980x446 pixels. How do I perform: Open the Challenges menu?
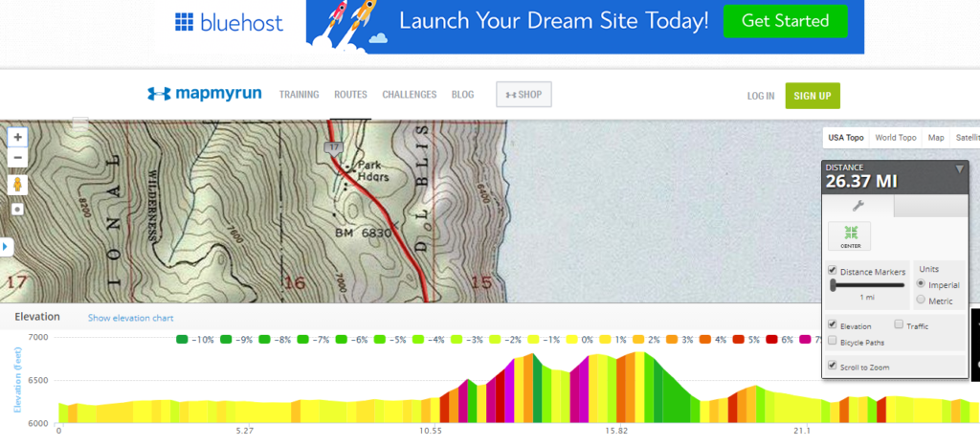[x=410, y=95]
